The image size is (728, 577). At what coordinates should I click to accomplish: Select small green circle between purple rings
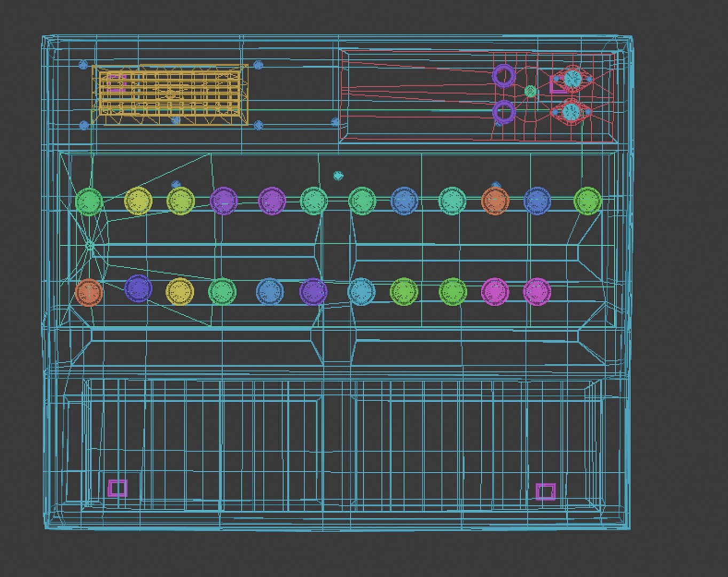(530, 91)
